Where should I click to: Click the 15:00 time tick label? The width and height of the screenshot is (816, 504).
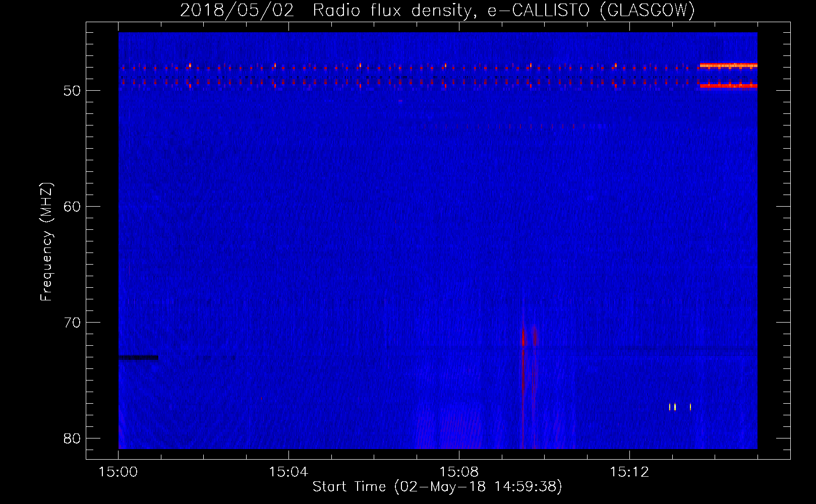[118, 472]
